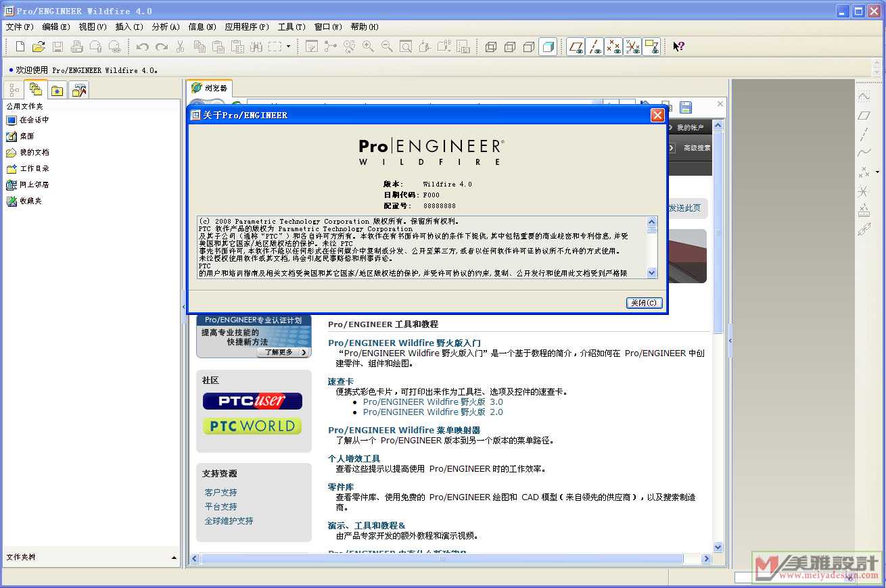The image size is (886, 588).
Task: Toggle coordinate systems display
Action: pyautogui.click(x=632, y=47)
